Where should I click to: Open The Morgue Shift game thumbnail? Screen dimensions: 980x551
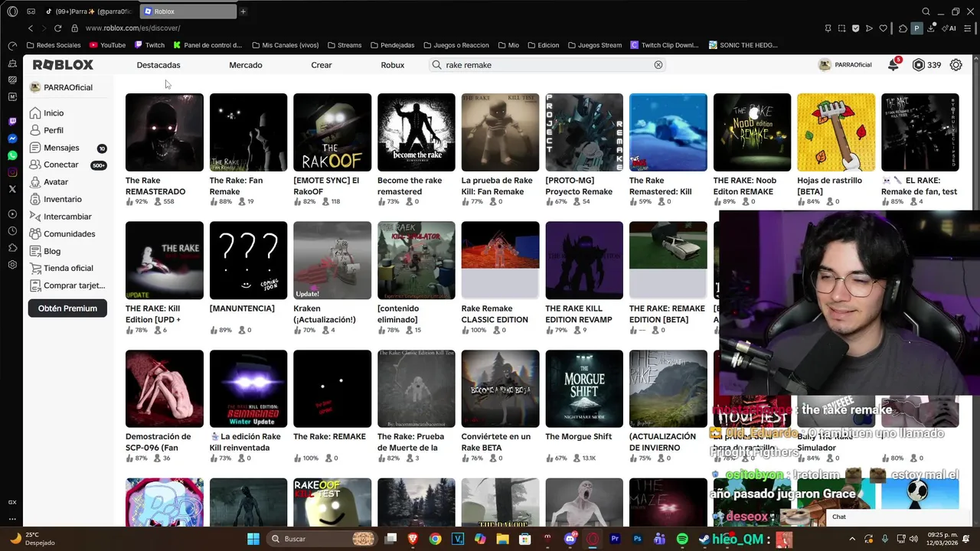coord(584,389)
